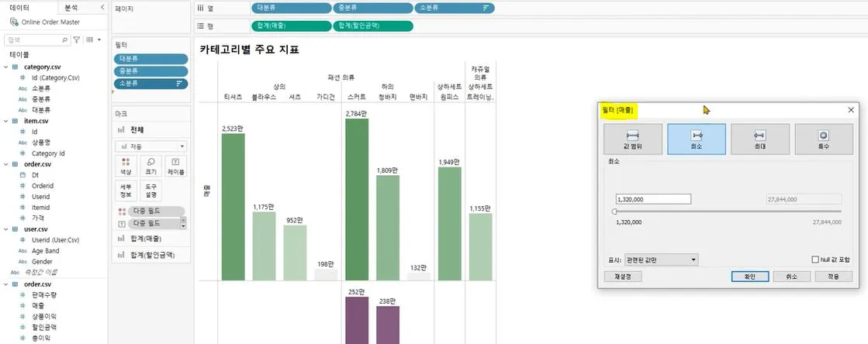Expand the 합계(매출) marks card section
Viewport: 868px width, 344px height.
(x=151, y=239)
